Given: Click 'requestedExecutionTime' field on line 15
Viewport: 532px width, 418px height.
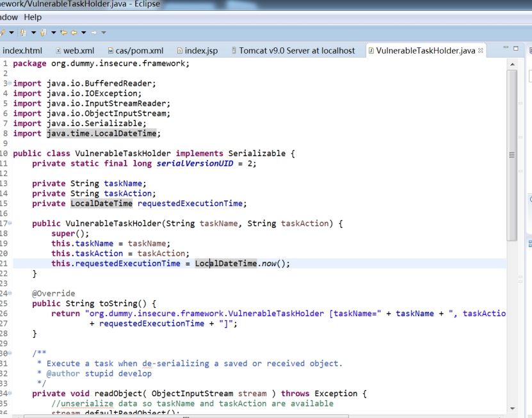Looking at the screenshot, I should tap(190, 204).
